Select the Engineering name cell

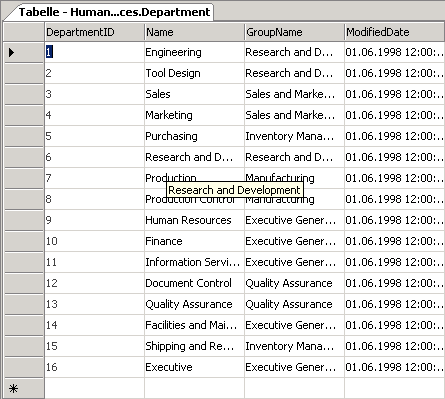[x=194, y=52]
